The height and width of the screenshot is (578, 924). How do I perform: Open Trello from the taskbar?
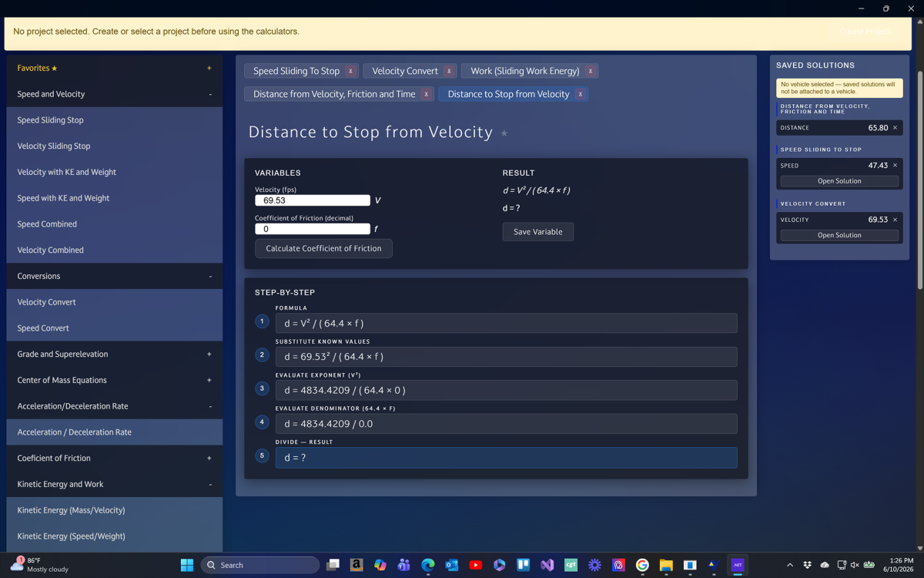click(523, 565)
